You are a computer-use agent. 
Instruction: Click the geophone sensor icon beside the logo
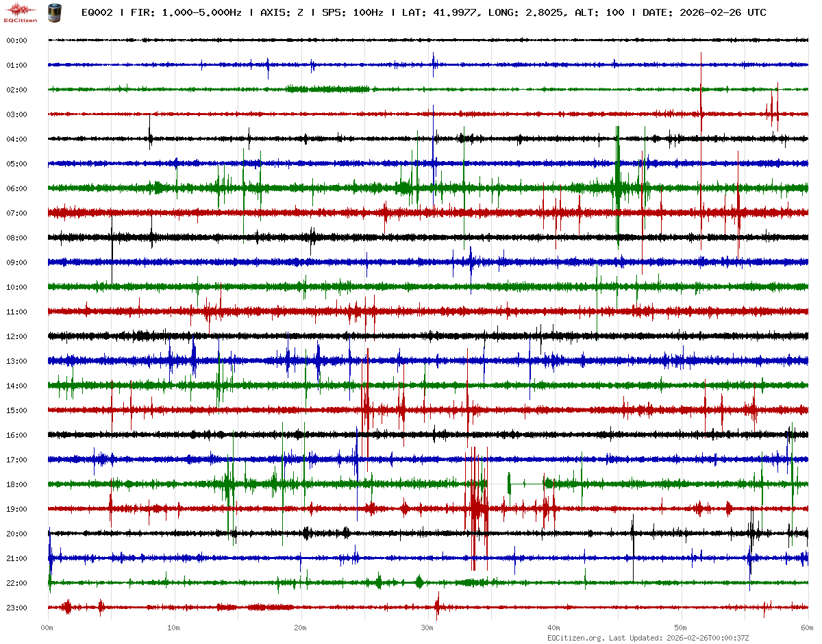click(53, 12)
